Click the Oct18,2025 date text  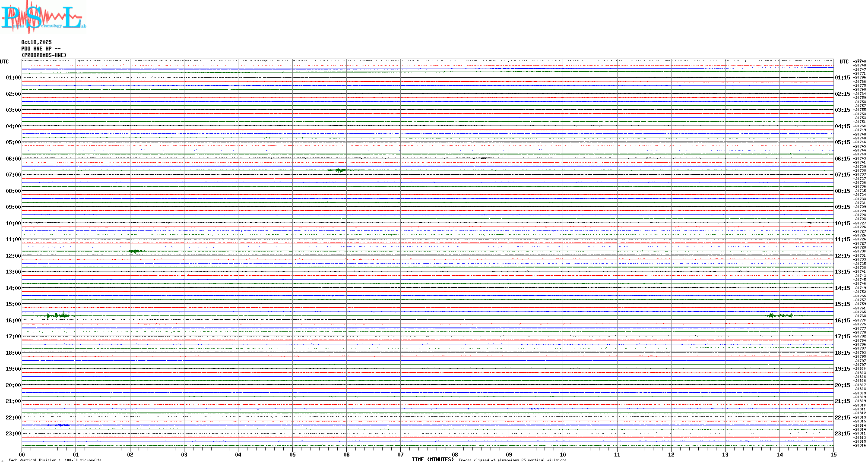(x=36, y=42)
